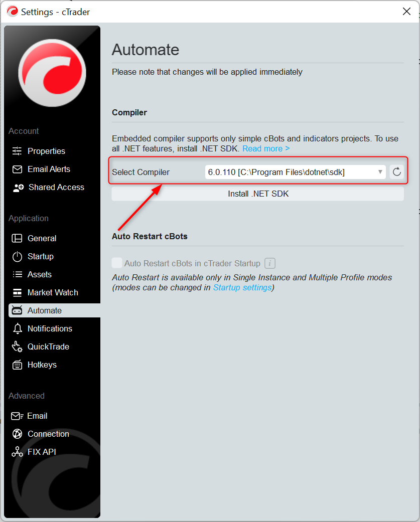Viewport: 420px width, 522px height.
Task: Open Startup settings from sidebar
Action: [40, 256]
